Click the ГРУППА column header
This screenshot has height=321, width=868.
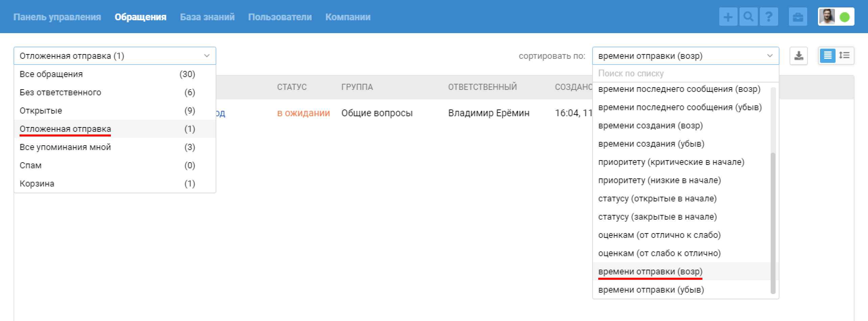click(x=357, y=87)
